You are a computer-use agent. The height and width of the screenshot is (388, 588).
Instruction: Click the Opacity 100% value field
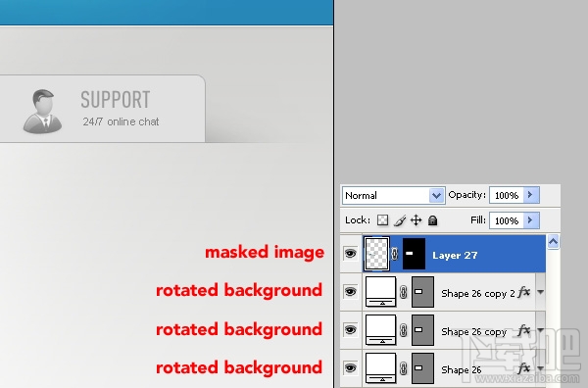pyautogui.click(x=507, y=195)
